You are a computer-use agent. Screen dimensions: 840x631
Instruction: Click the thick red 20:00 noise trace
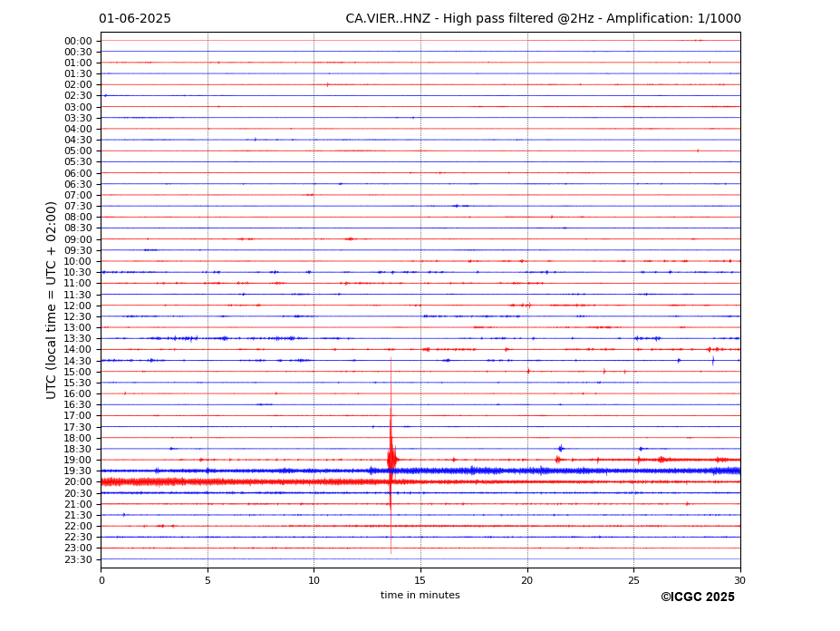(420, 482)
